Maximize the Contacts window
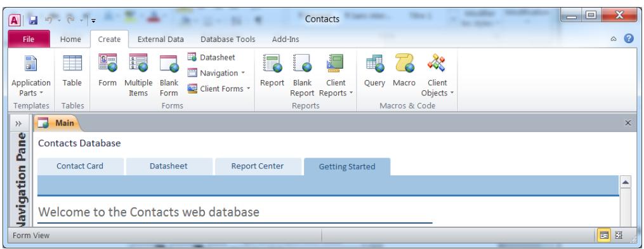This screenshot has width=644, height=249. coord(591,17)
